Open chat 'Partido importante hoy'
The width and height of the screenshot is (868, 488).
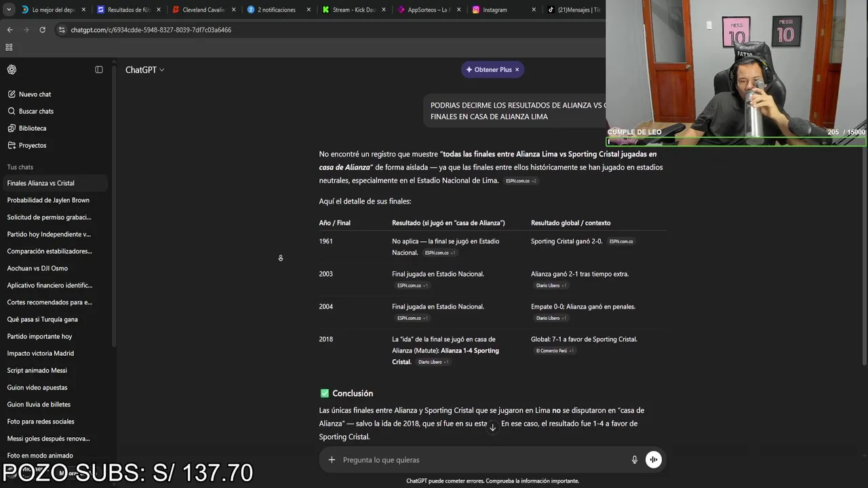coord(54,336)
